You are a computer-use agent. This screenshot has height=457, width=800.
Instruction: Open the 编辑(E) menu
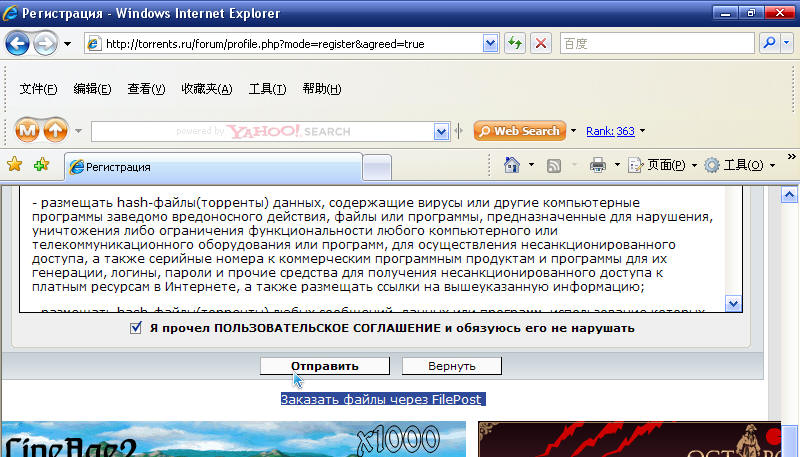click(92, 89)
